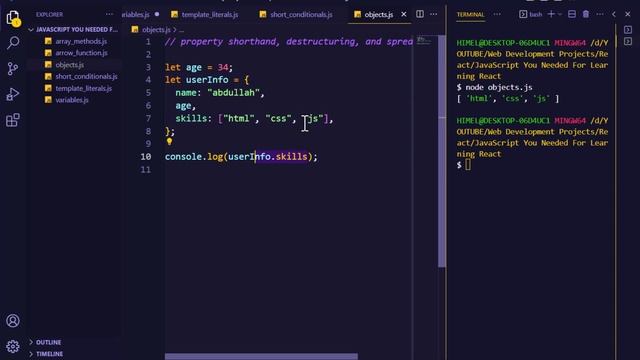Create a new terminal with plus icon
Viewport: 640px width, 360px height.
[x=551, y=14]
